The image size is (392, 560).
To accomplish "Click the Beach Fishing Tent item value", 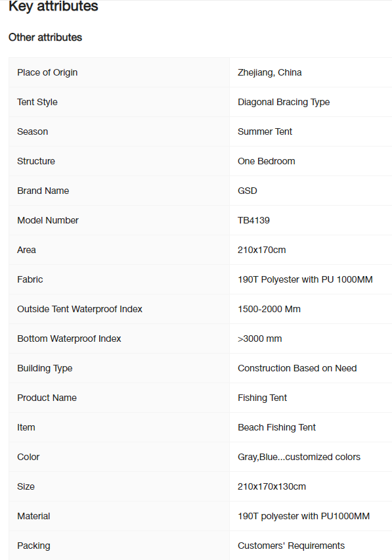I will coord(276,427).
